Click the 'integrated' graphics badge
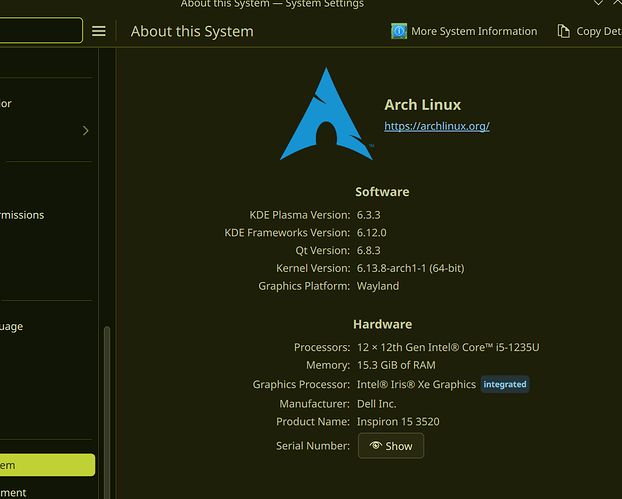Viewport: 622px width, 499px height. click(x=505, y=384)
